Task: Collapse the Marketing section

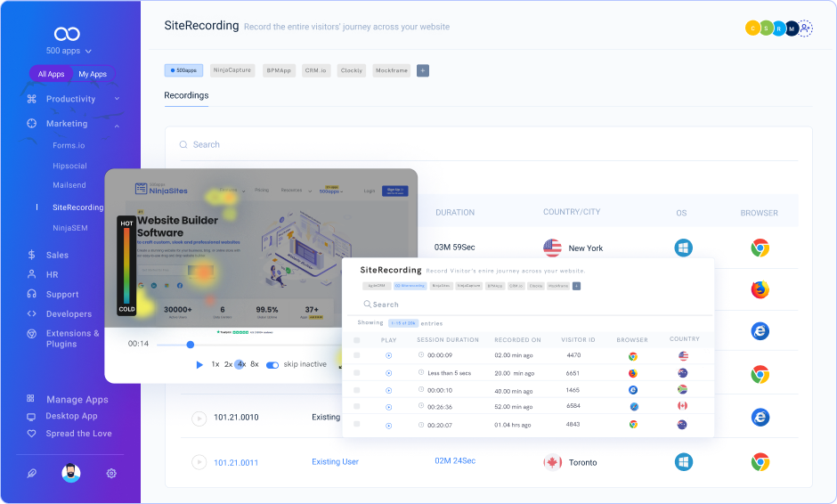Action: pyautogui.click(x=117, y=124)
